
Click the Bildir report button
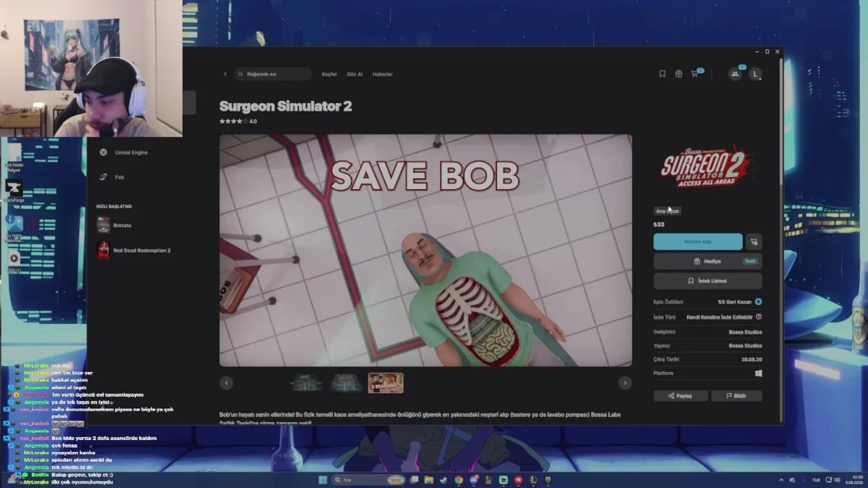click(x=736, y=396)
